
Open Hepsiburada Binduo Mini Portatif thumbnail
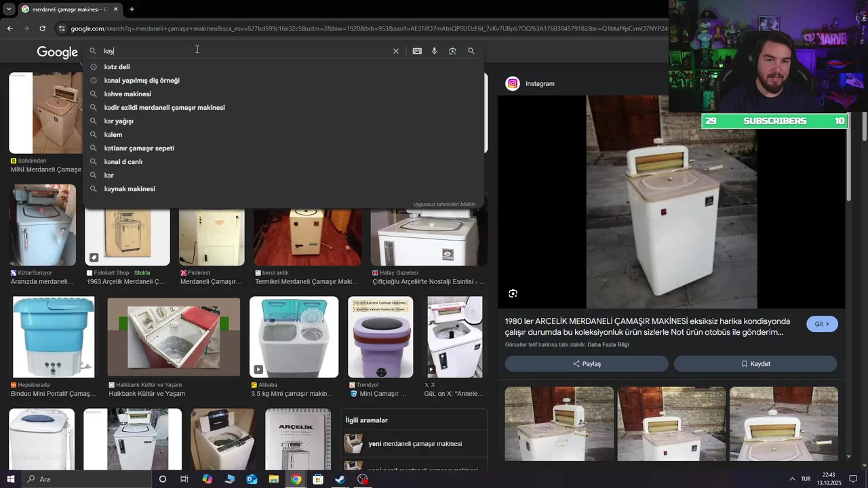54,337
